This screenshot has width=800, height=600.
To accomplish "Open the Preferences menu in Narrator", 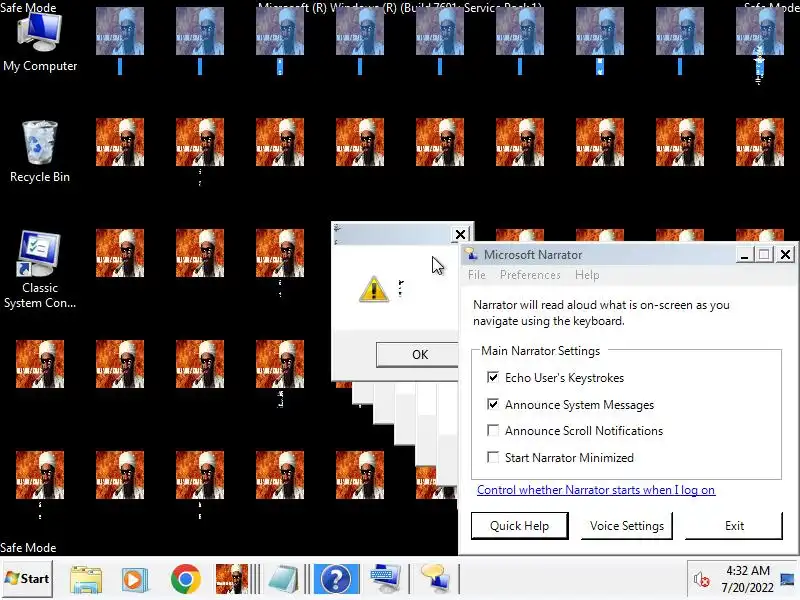I will pyautogui.click(x=530, y=275).
